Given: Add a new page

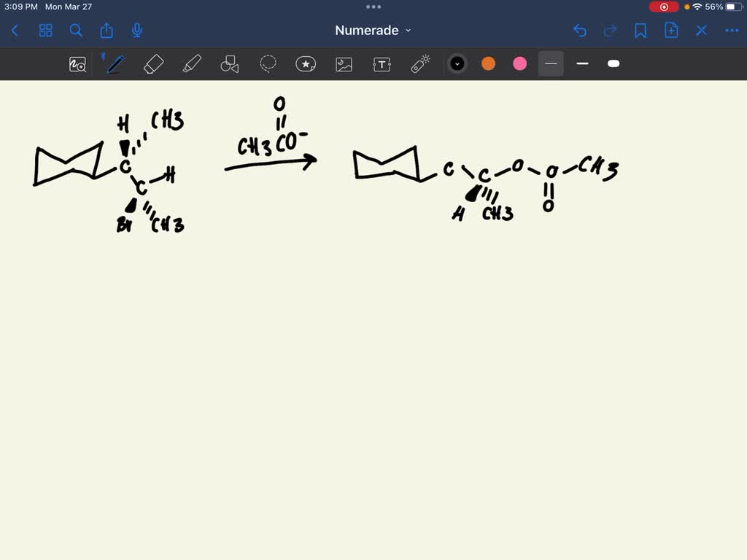Looking at the screenshot, I should (671, 31).
